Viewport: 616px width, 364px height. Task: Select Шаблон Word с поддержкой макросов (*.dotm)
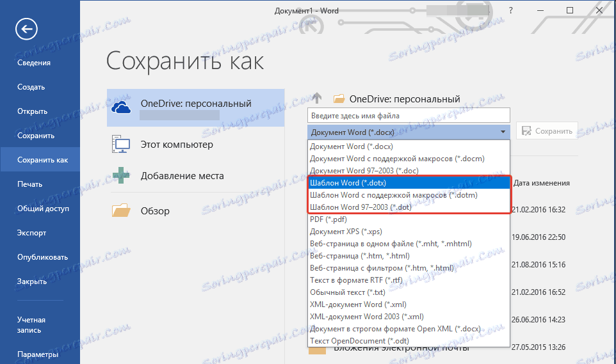(409, 195)
